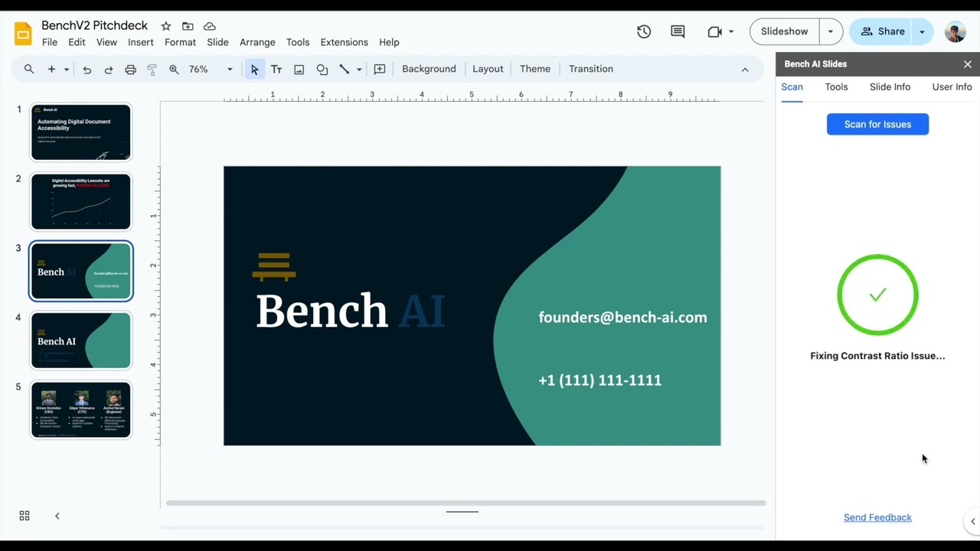
Task: Click the zoom tool icon
Action: 174,69
